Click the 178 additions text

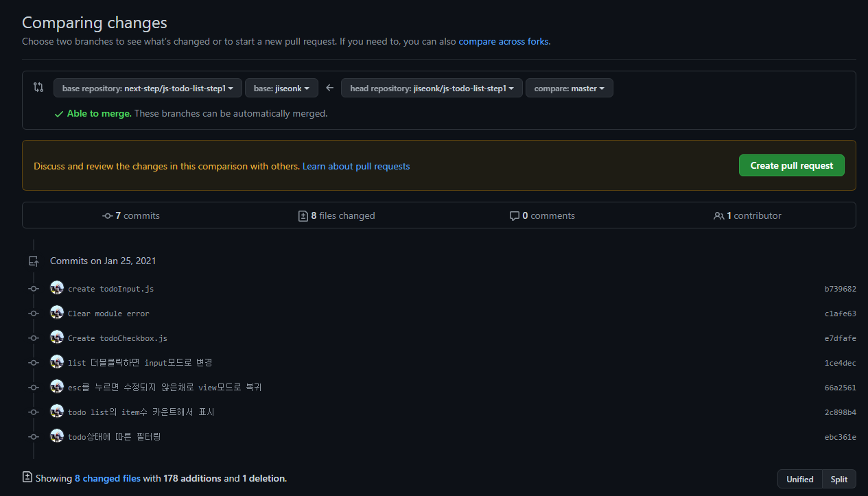pos(192,478)
